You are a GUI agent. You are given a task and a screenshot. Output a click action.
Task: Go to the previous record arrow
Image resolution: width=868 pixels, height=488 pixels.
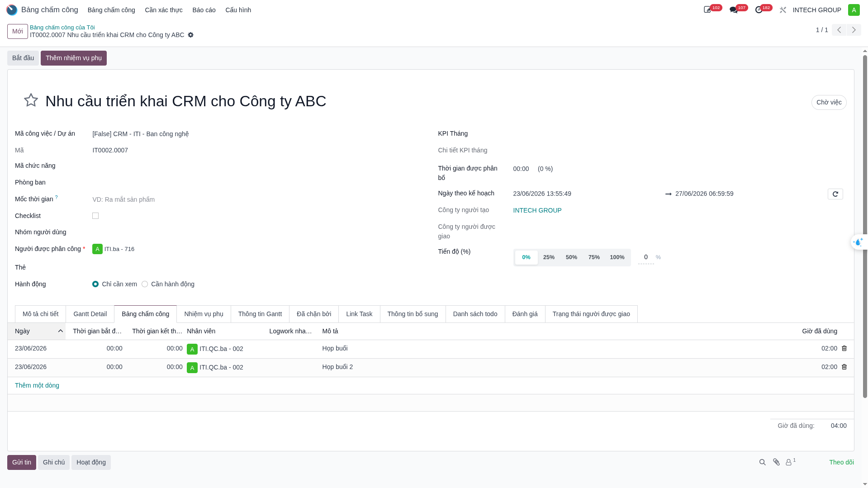tap(839, 30)
